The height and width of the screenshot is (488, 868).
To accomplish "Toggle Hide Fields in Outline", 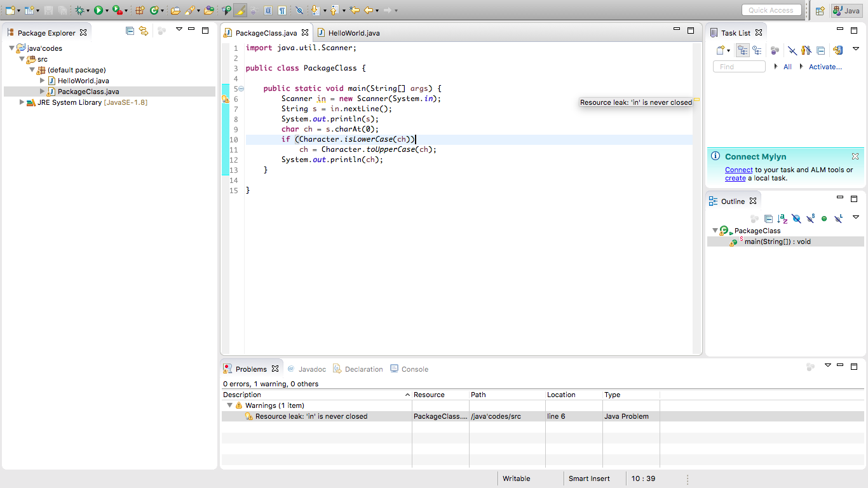I will pos(796,218).
